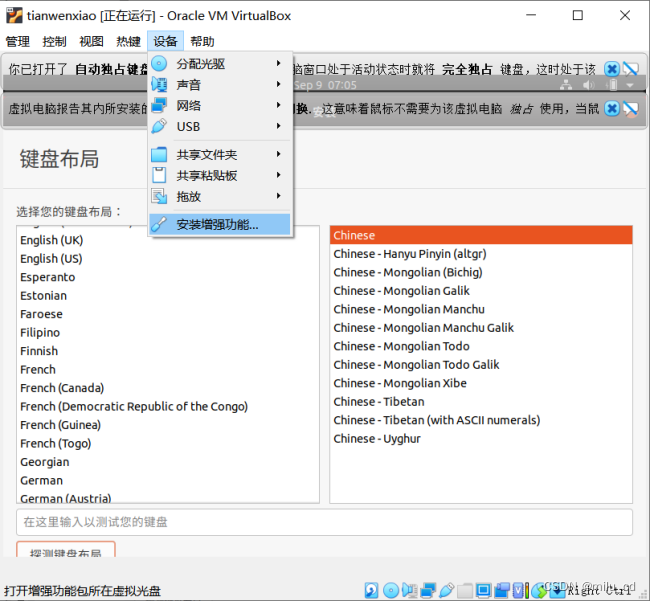Select English (US) layout

point(51,258)
